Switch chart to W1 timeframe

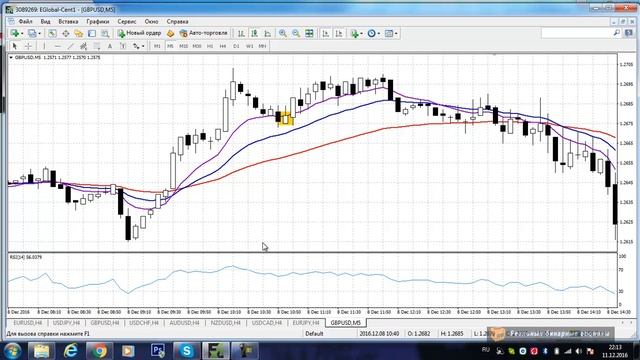pos(249,46)
